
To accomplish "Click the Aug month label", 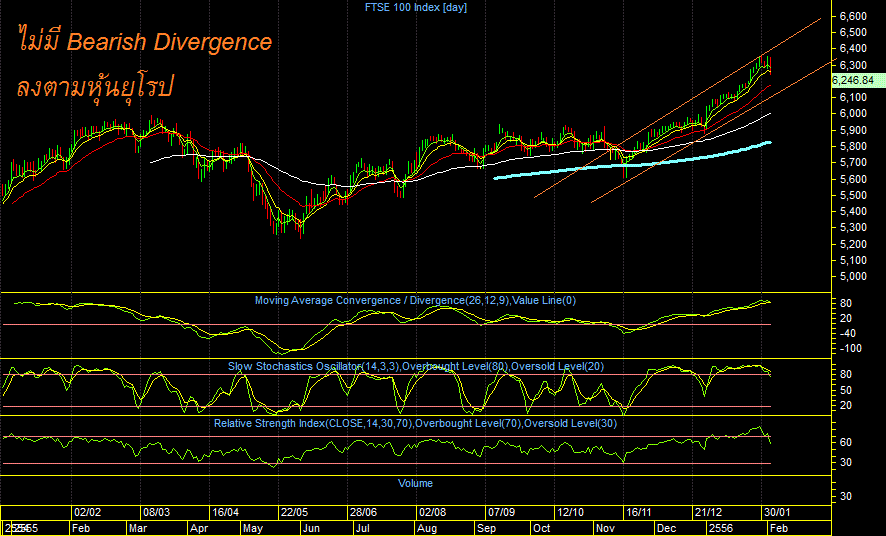I will pos(427,529).
